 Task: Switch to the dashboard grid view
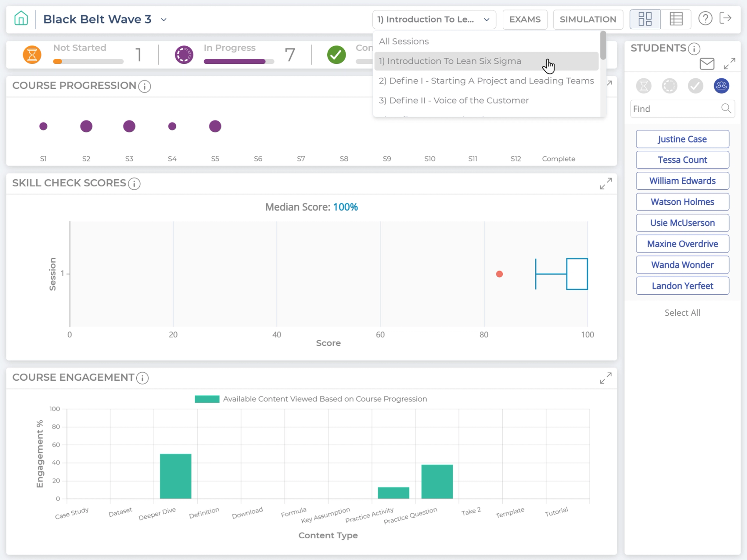(645, 19)
